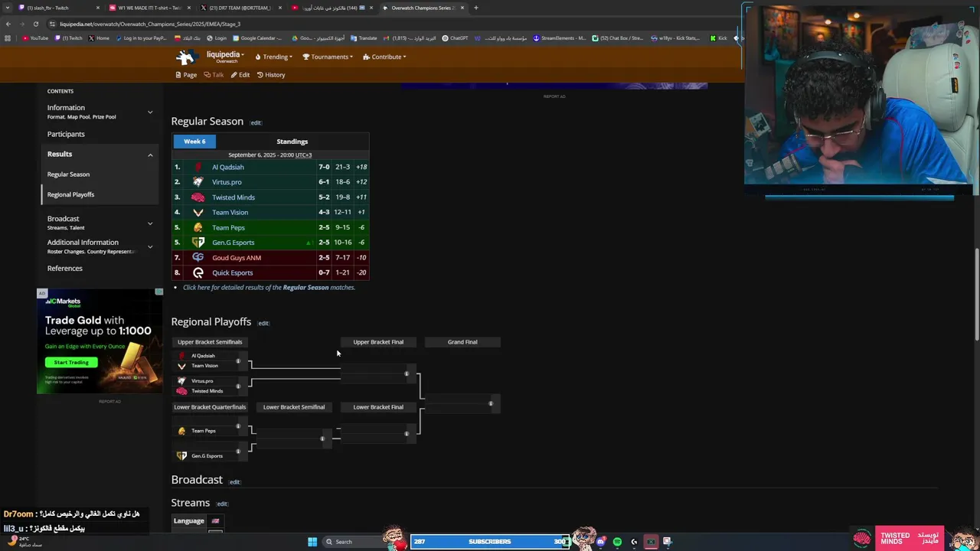Go back in browser

[8, 24]
